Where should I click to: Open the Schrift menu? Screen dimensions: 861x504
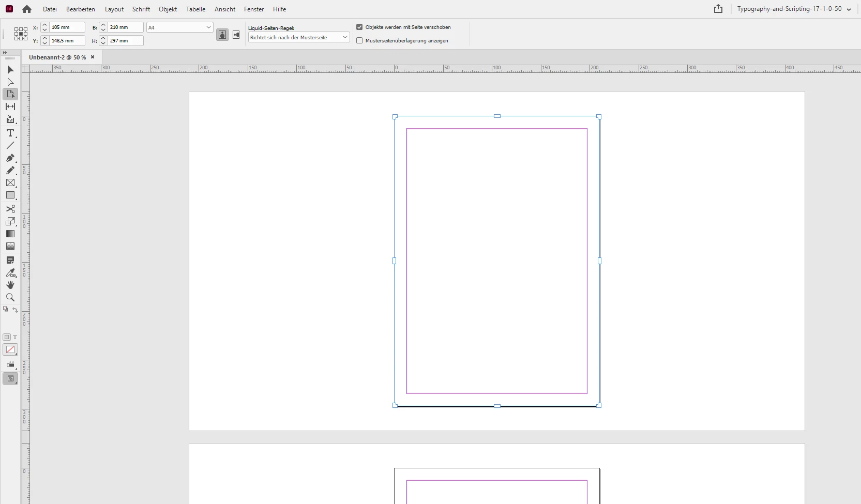click(141, 9)
